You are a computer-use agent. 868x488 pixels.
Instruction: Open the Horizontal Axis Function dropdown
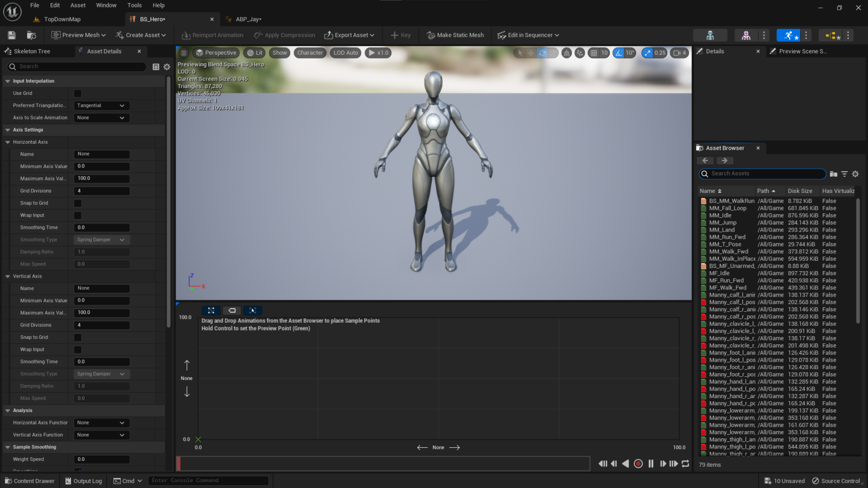coord(101,423)
